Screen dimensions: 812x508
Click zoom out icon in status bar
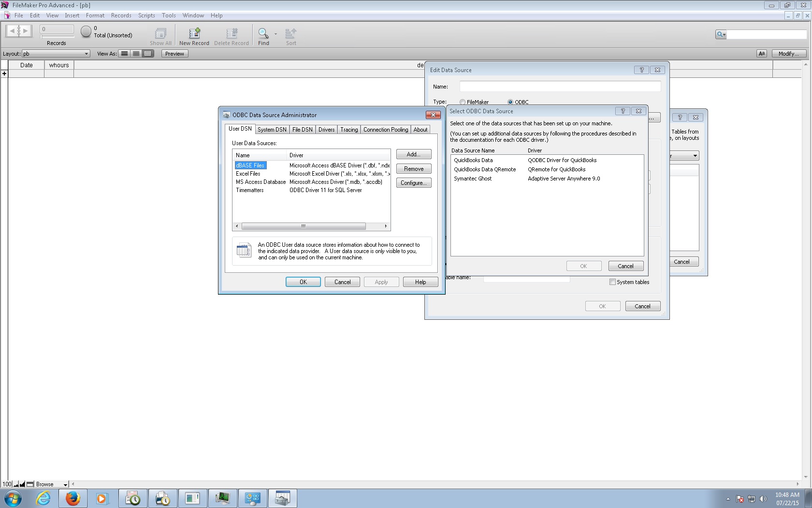(x=16, y=484)
